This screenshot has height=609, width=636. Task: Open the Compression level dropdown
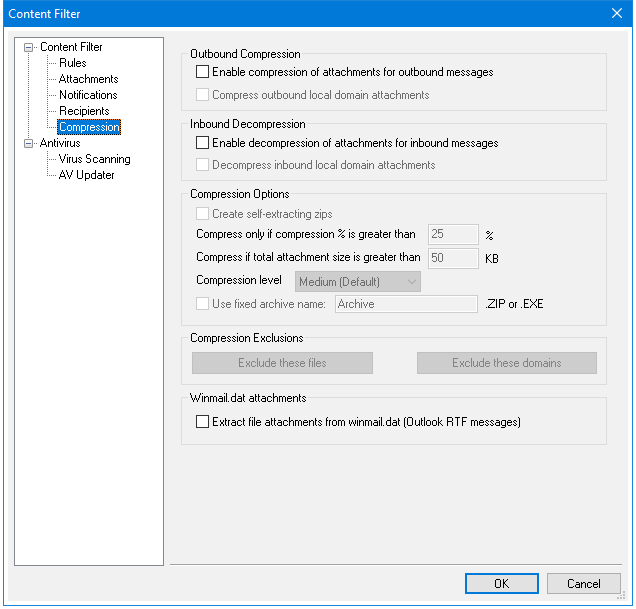coord(358,282)
